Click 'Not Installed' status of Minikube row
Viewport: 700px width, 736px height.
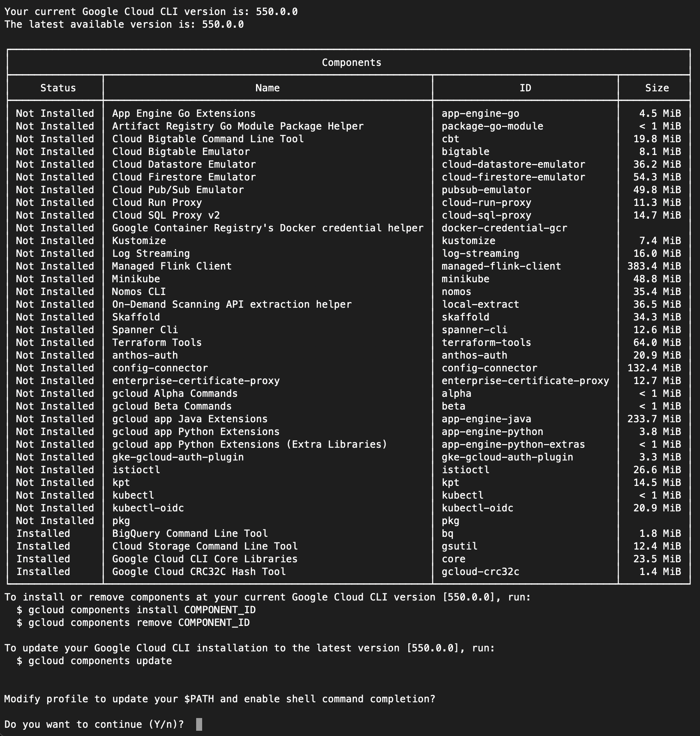55,279
